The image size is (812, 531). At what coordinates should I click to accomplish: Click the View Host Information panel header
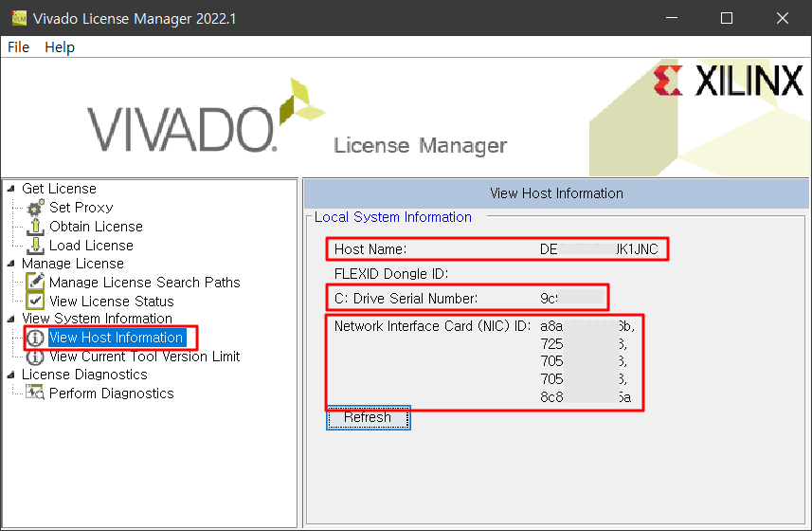tap(556, 193)
